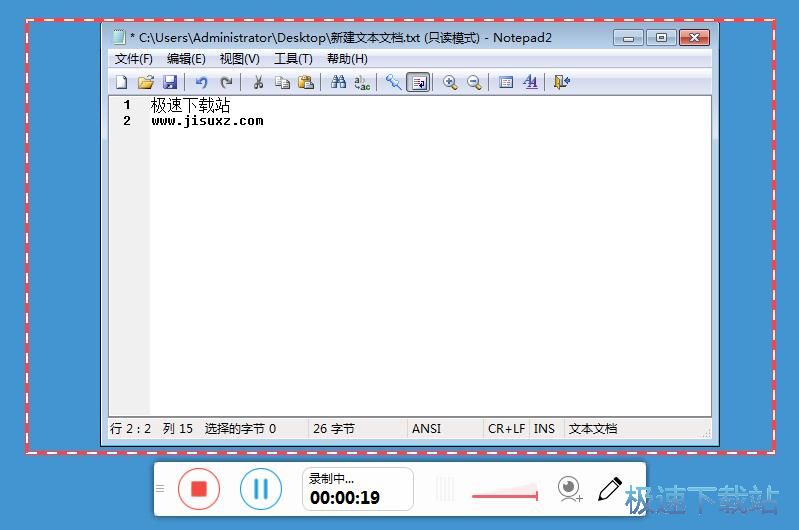Click the 行 2 : 2 position cell
This screenshot has height=530, width=799.
(x=130, y=429)
